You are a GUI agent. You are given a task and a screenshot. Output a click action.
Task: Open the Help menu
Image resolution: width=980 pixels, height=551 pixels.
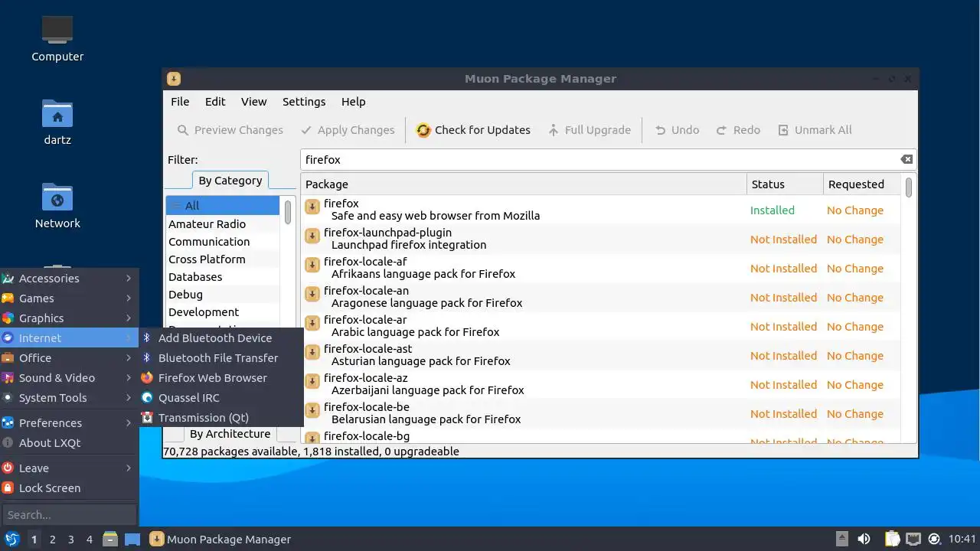click(353, 102)
